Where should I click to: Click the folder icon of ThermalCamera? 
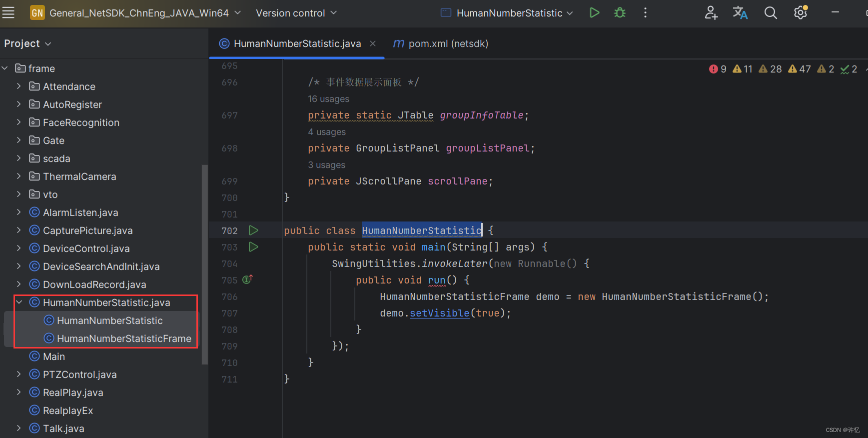coord(34,176)
